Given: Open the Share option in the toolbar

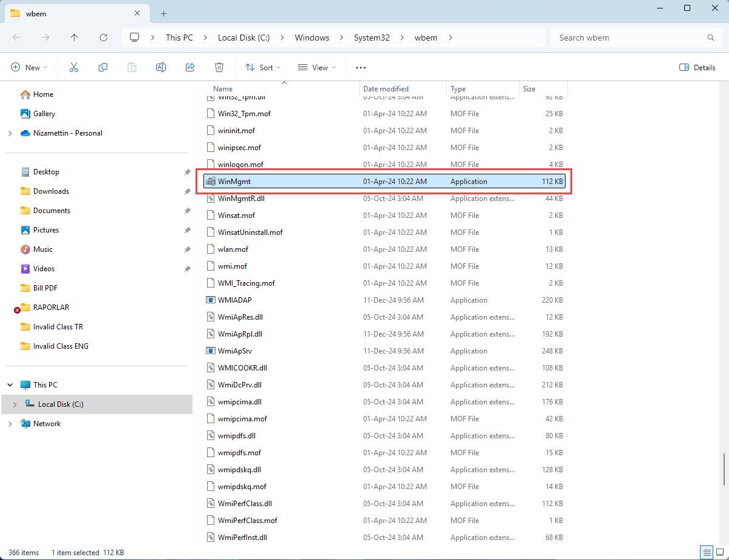Looking at the screenshot, I should (x=190, y=67).
